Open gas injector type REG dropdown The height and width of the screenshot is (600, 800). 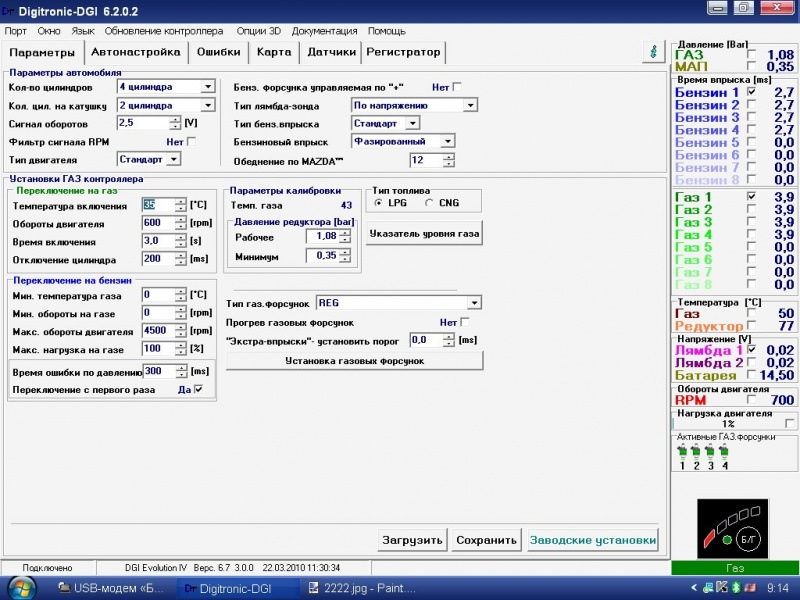(475, 302)
